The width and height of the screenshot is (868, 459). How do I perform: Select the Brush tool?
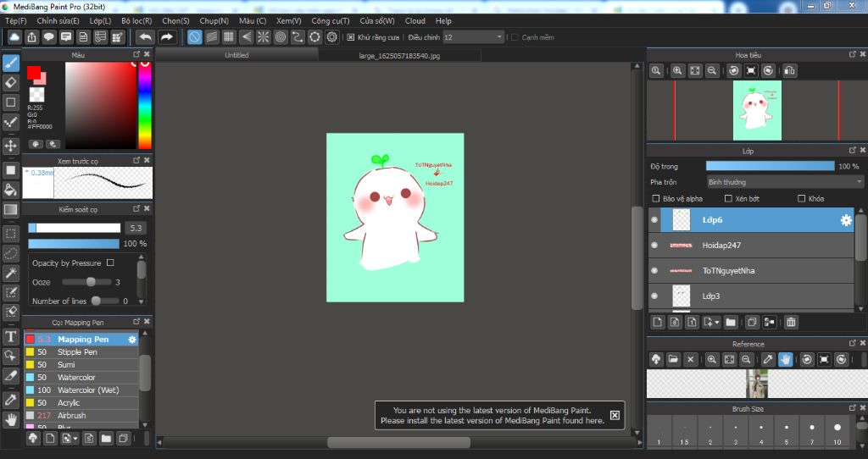(10, 63)
